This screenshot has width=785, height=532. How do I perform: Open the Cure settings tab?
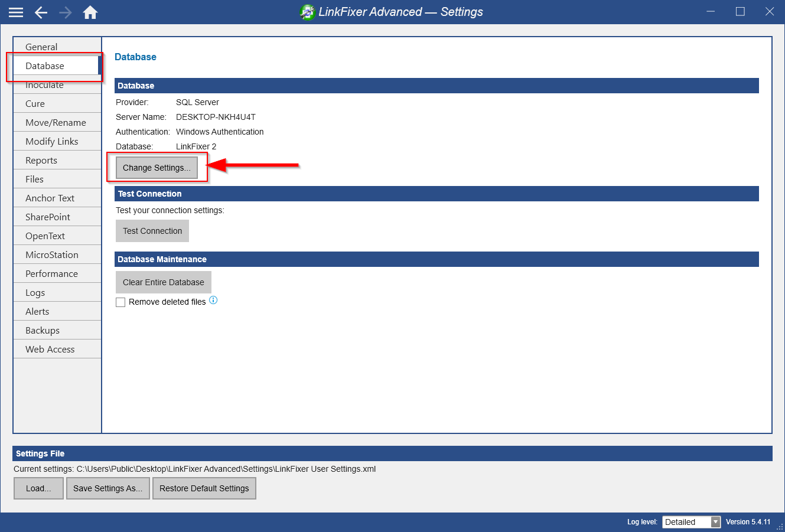tap(57, 103)
